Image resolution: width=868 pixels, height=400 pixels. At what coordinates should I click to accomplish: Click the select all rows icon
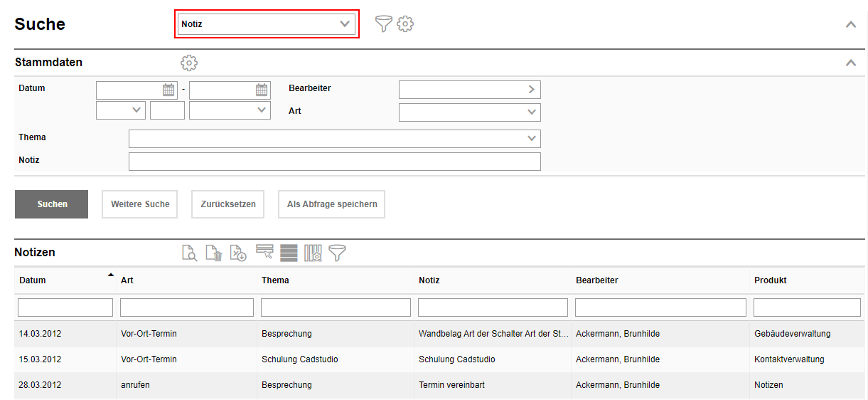click(x=289, y=253)
